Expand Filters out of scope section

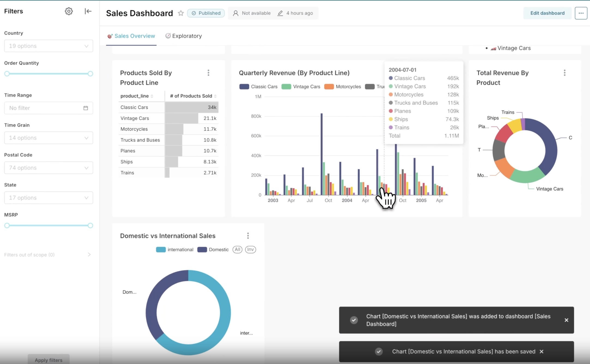click(48, 255)
